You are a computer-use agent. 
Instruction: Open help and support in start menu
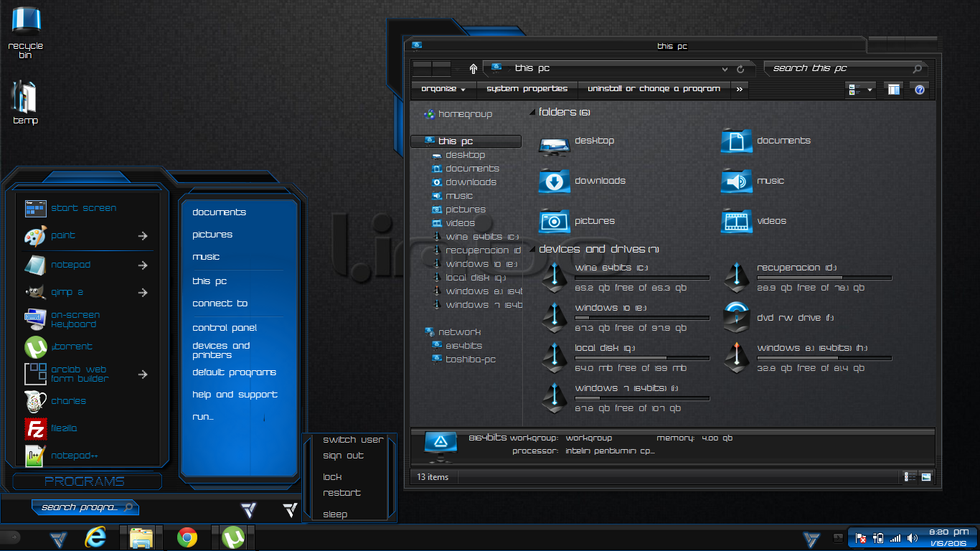pyautogui.click(x=235, y=395)
